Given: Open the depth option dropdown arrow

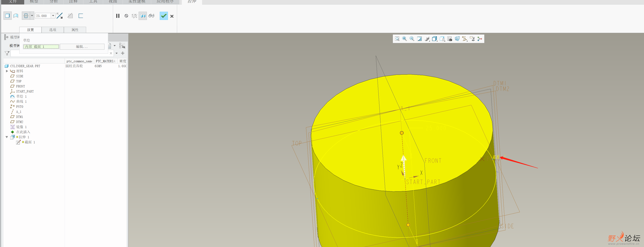Looking at the screenshot, I should [32, 16].
